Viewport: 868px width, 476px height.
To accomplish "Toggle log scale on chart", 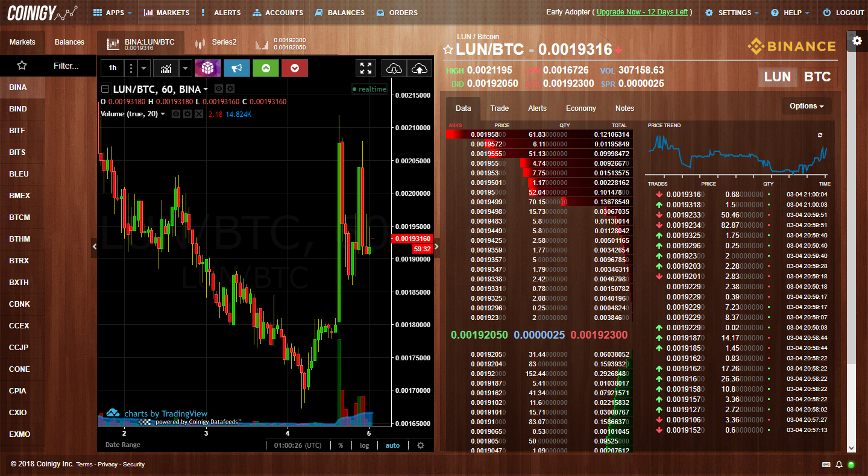I will (364, 445).
